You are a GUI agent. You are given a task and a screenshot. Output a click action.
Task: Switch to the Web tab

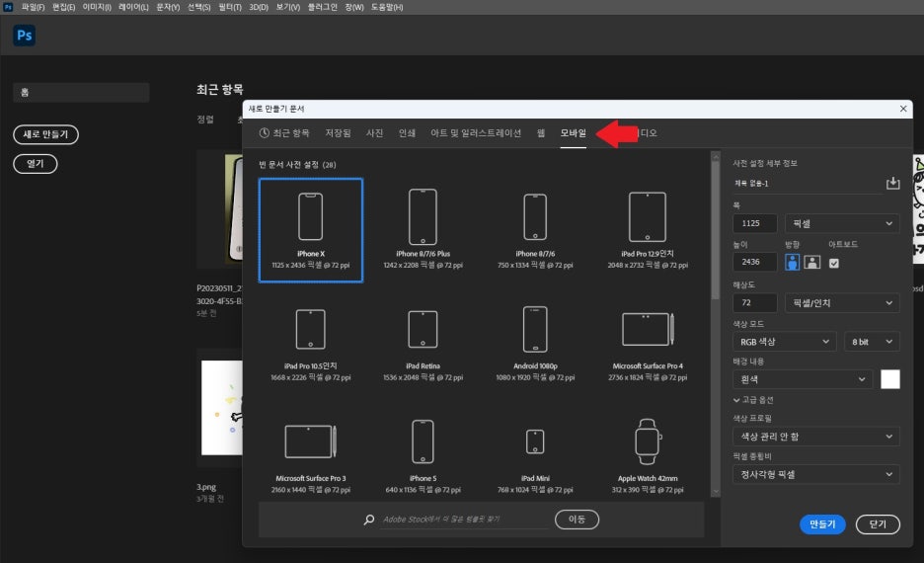541,133
